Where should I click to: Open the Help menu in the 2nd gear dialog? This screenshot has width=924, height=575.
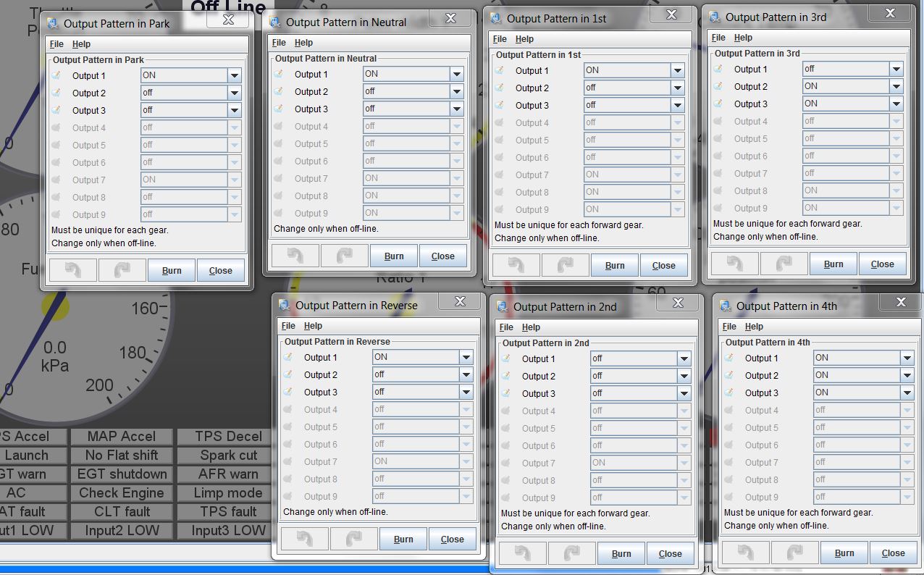tap(531, 327)
